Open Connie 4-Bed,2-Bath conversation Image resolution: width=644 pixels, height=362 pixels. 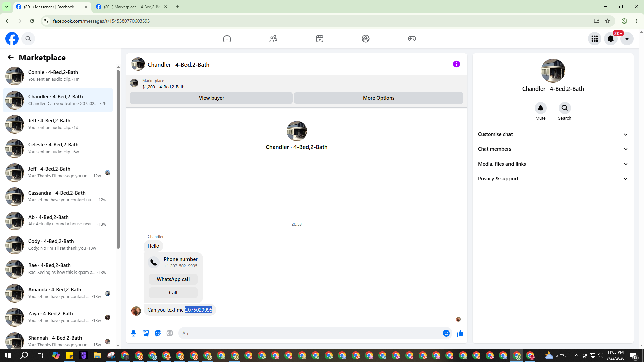coord(58,76)
